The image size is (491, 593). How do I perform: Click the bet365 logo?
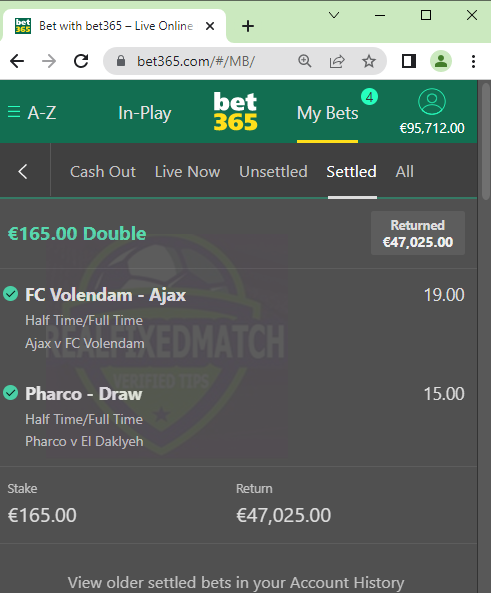point(235,111)
